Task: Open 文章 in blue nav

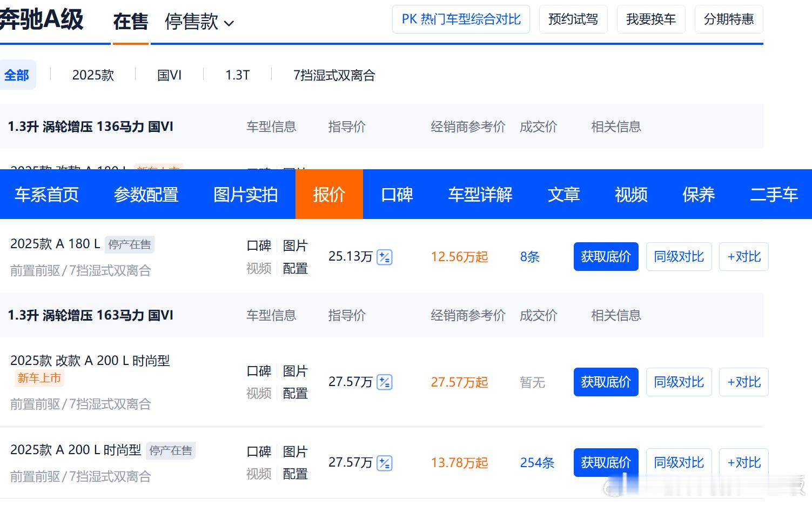Action: (x=564, y=195)
